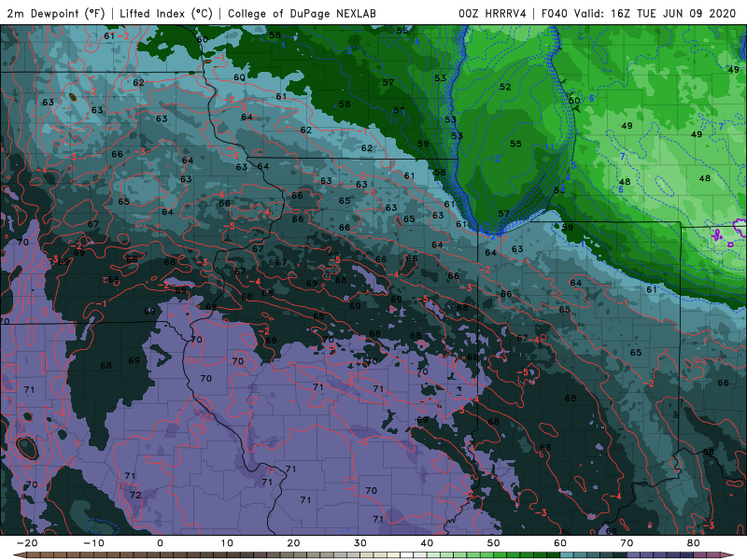Click the 50 label under the color bar

pos(494,543)
